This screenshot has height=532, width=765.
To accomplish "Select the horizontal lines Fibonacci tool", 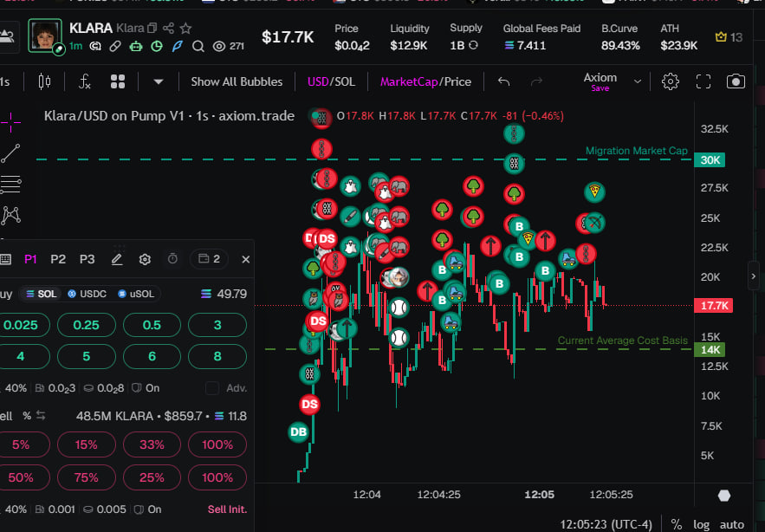I will (10, 185).
